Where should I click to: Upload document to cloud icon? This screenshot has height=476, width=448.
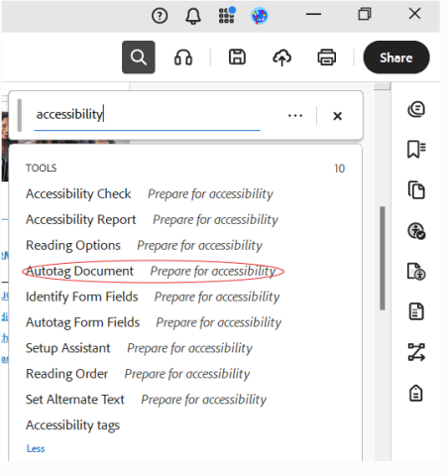coord(281,58)
